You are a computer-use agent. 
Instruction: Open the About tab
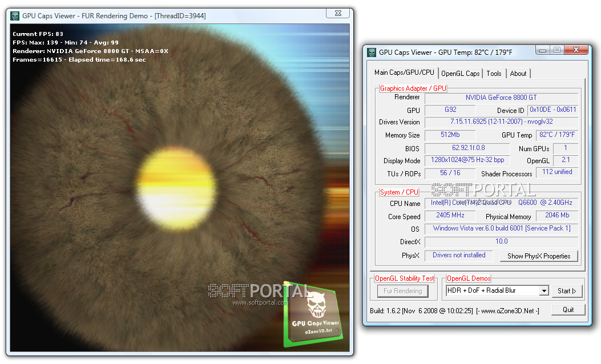[518, 74]
